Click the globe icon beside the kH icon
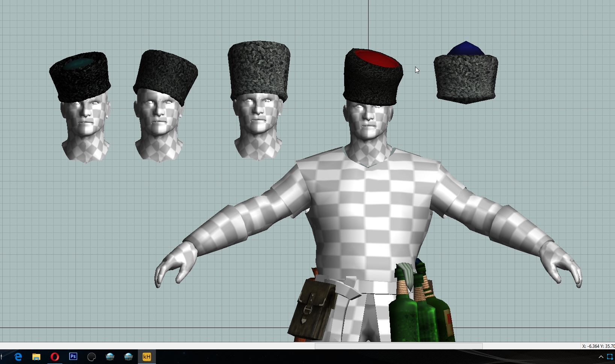The height and width of the screenshot is (364, 615). click(128, 356)
